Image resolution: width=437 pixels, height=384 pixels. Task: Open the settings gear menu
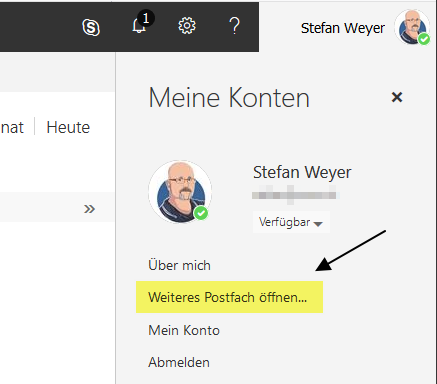coord(187,26)
